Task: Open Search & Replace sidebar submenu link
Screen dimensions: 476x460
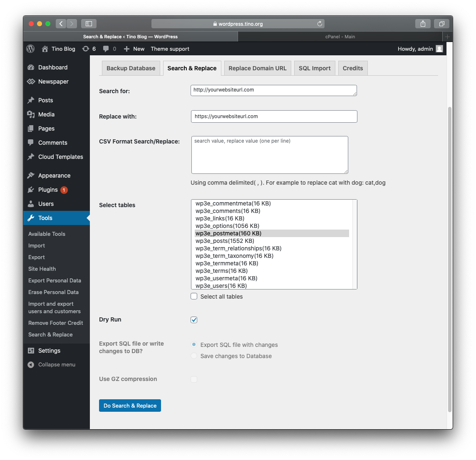Action: [x=50, y=335]
